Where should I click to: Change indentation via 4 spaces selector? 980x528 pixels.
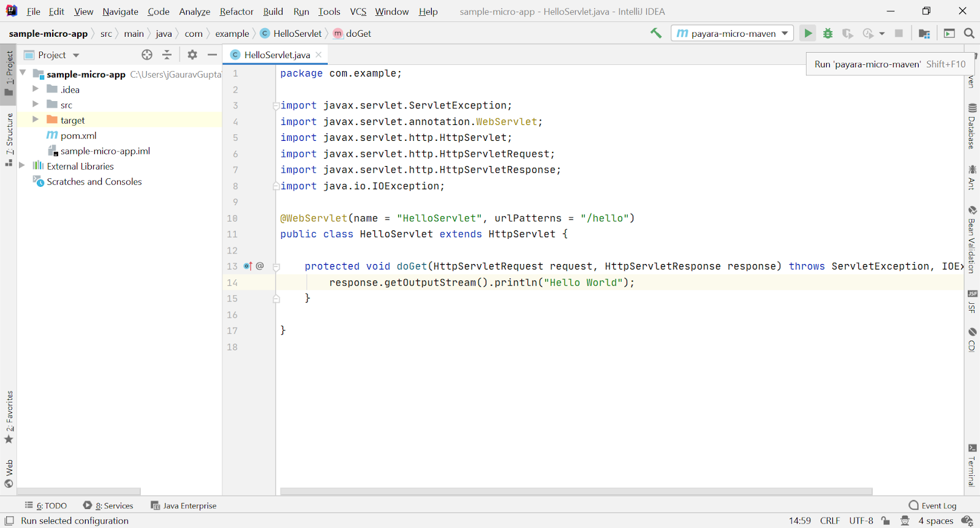[936, 521]
